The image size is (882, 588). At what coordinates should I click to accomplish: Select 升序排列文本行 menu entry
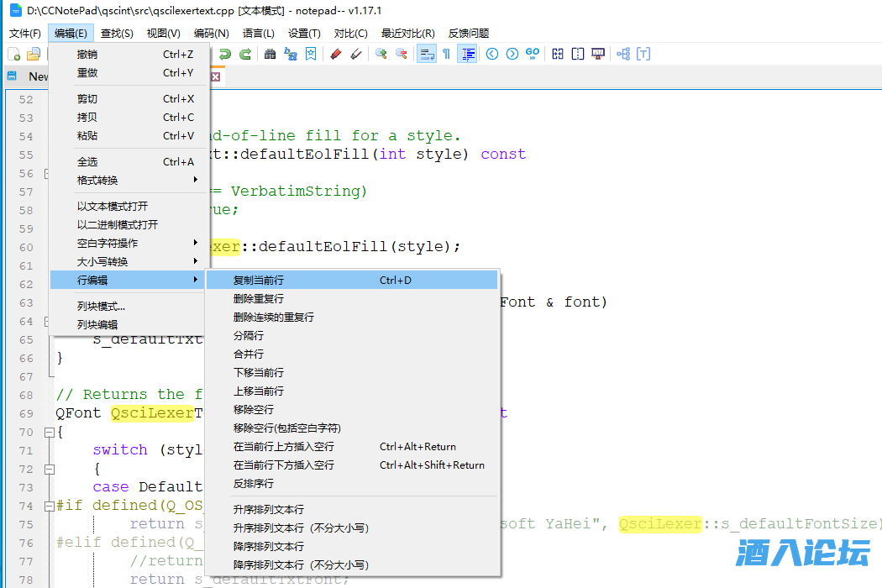pyautogui.click(x=268, y=509)
